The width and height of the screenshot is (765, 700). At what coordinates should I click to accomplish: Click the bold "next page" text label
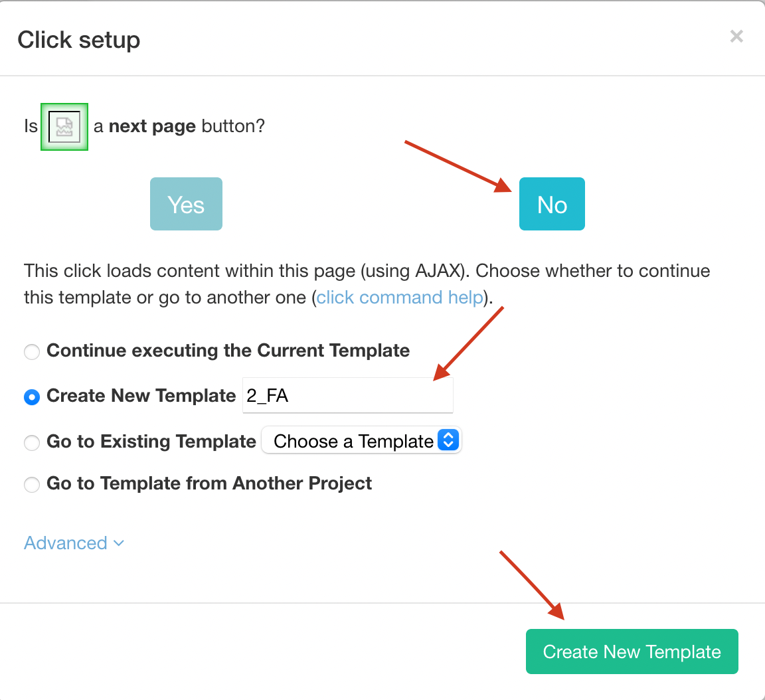pyautogui.click(x=153, y=126)
